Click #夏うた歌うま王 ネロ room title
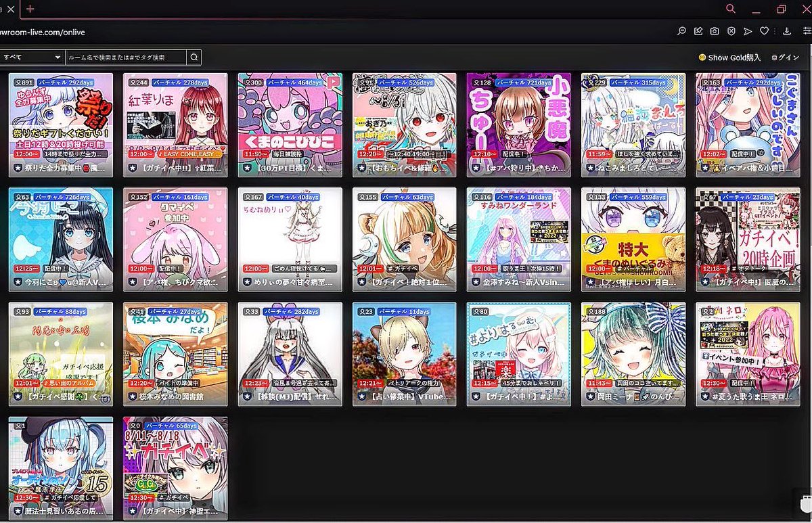The image size is (812, 523). [752, 396]
